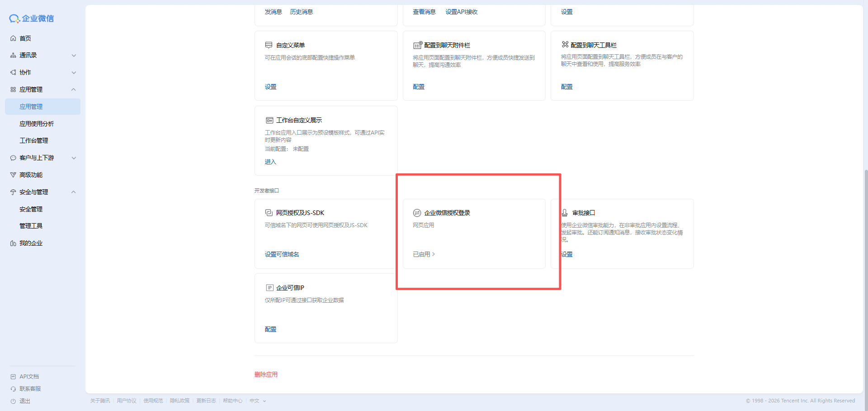Click the 关于腾讯 footer link
Screen dimensions: 868x411
click(100, 401)
